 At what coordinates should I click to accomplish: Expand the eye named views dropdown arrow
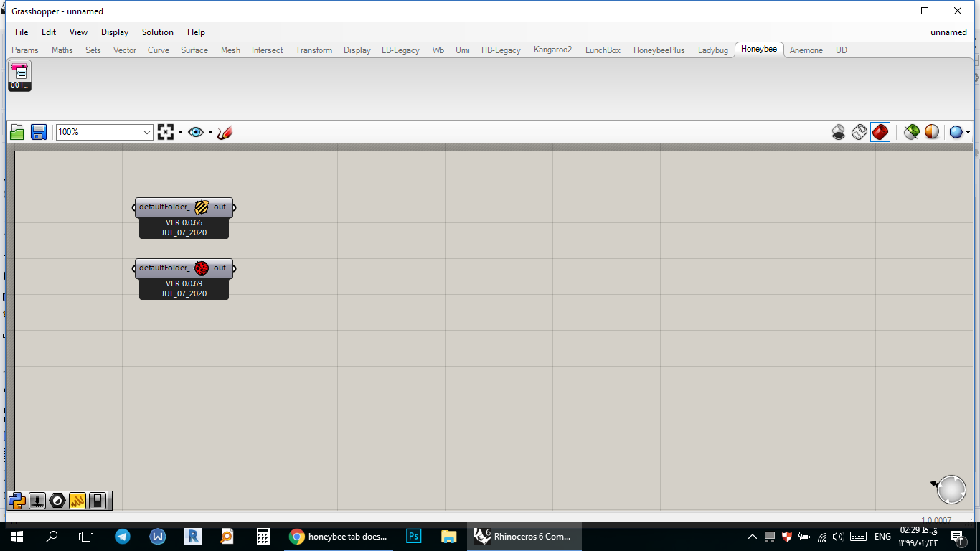pyautogui.click(x=210, y=132)
